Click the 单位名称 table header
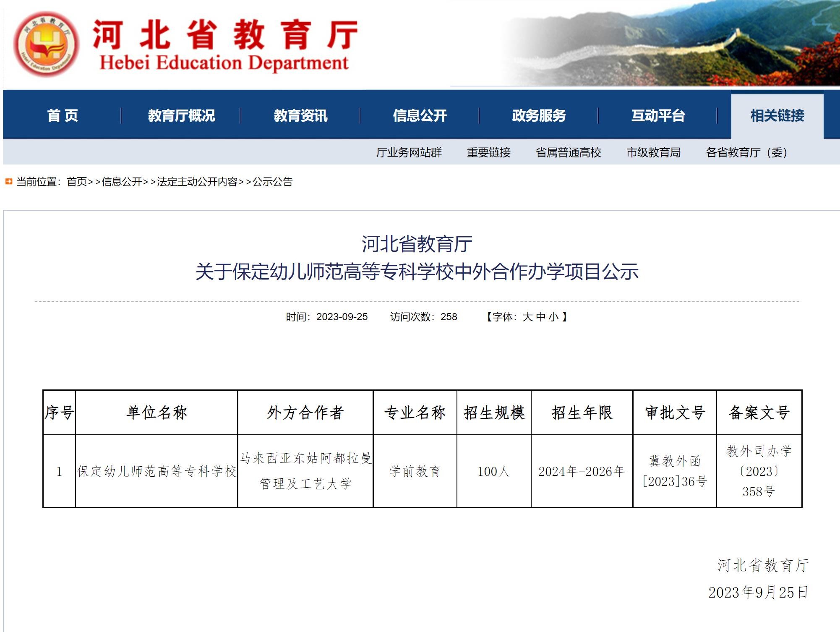The image size is (840, 632). [x=157, y=413]
